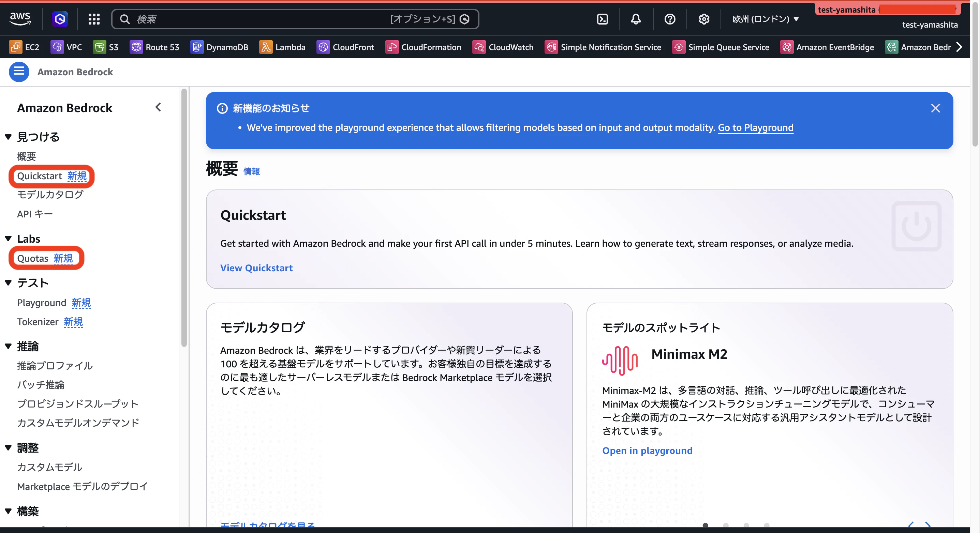Open the services grid menu icon

tap(94, 19)
